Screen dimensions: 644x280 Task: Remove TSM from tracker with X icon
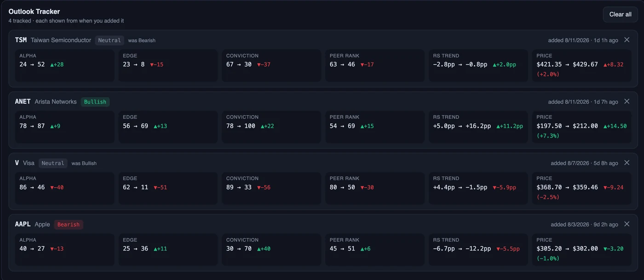click(627, 40)
